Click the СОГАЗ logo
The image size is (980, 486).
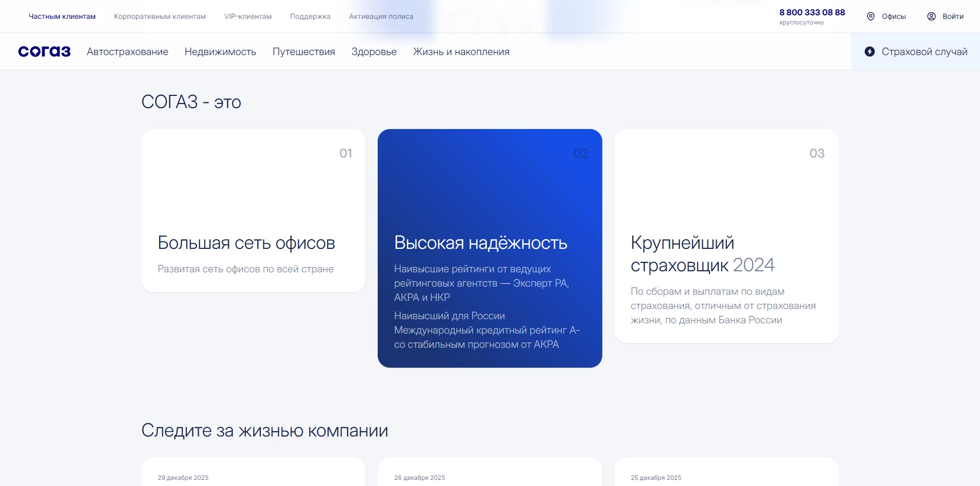(44, 51)
